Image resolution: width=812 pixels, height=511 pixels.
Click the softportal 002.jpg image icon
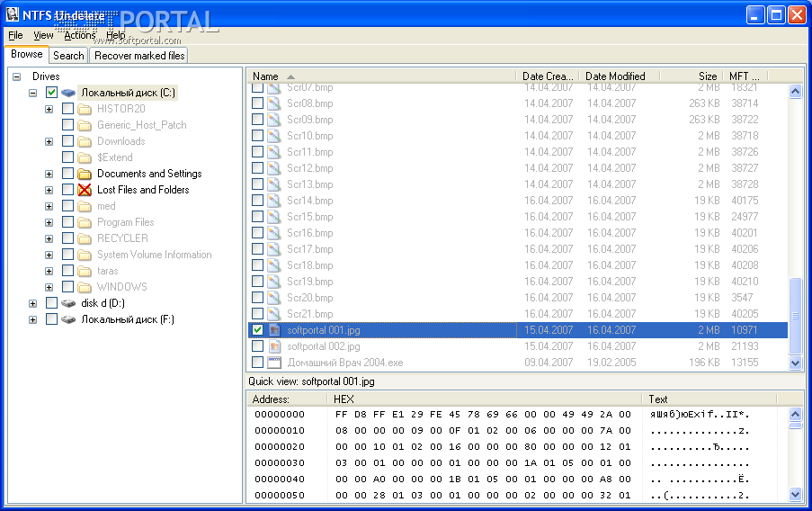tap(274, 346)
